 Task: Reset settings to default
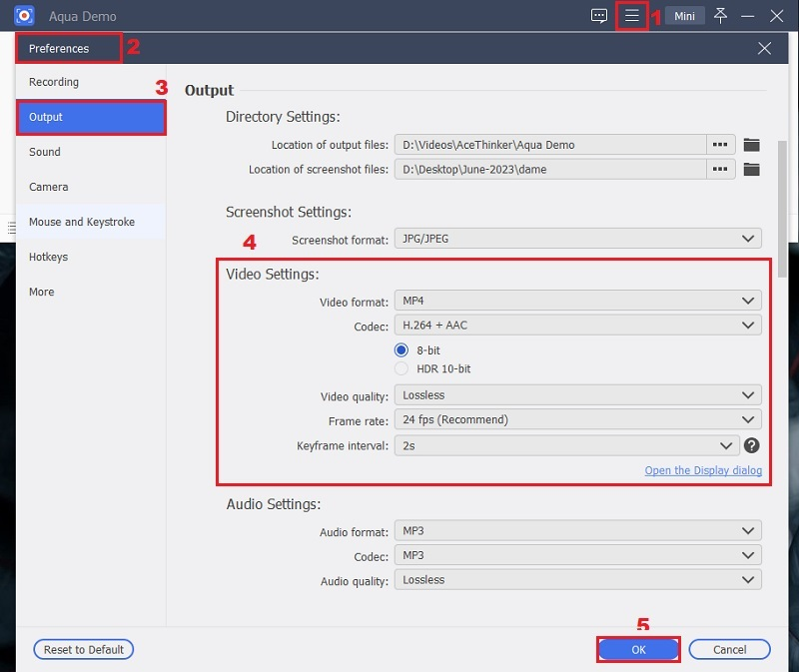pyautogui.click(x=83, y=649)
